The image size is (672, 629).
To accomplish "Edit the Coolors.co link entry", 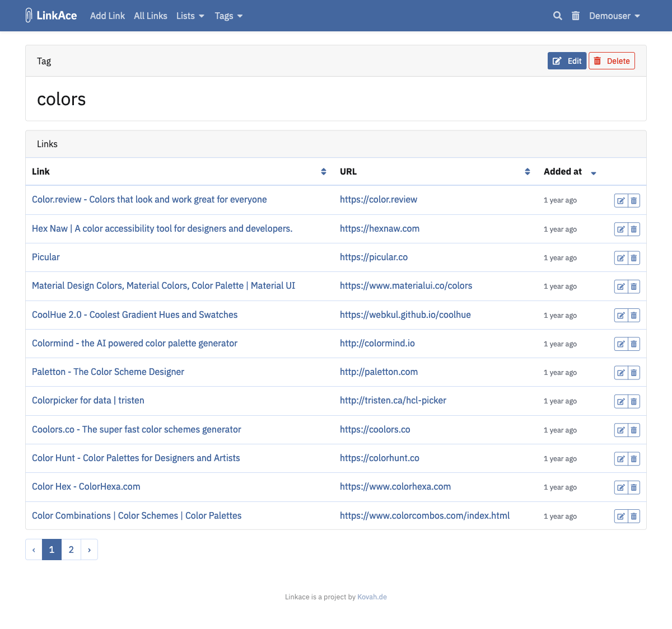I will (621, 430).
